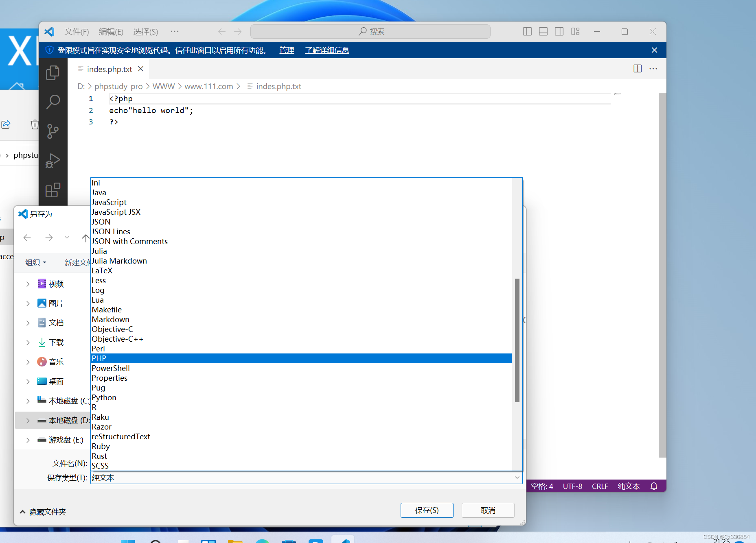Image resolution: width=756 pixels, height=543 pixels.
Task: Open the Search view
Action: pos(53,102)
